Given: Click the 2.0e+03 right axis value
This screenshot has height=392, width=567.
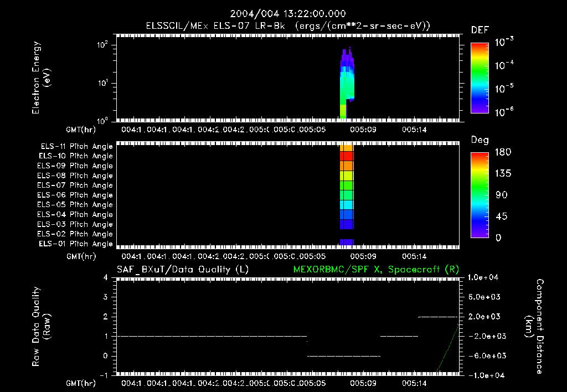Looking at the screenshot, I should click(x=484, y=317).
